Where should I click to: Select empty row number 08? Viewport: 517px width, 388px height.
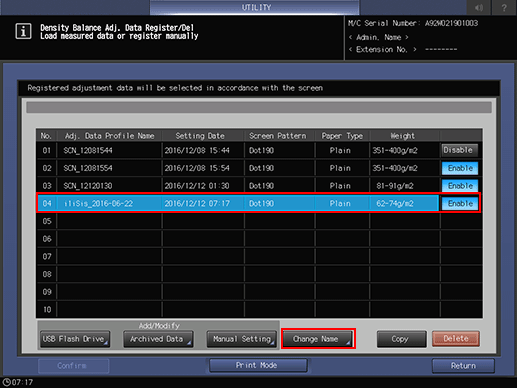pyautogui.click(x=47, y=274)
